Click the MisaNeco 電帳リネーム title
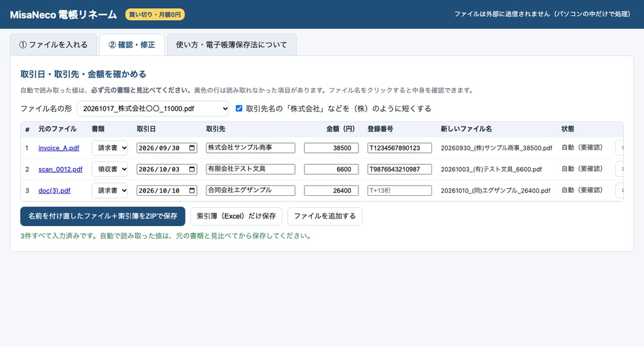 [64, 14]
